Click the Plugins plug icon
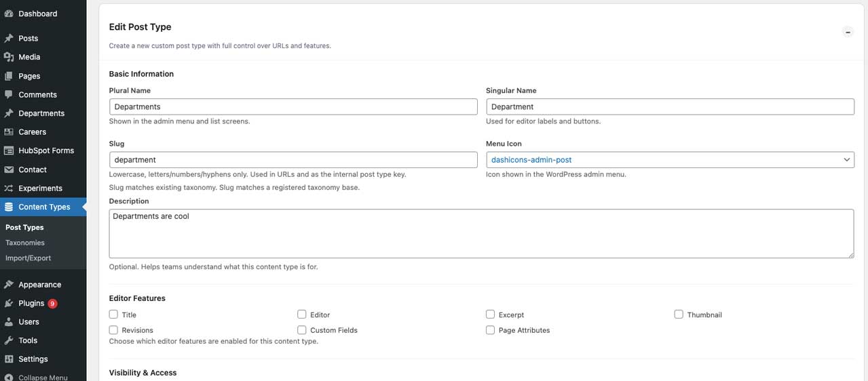Viewport: 868px width, 381px height. tap(9, 303)
